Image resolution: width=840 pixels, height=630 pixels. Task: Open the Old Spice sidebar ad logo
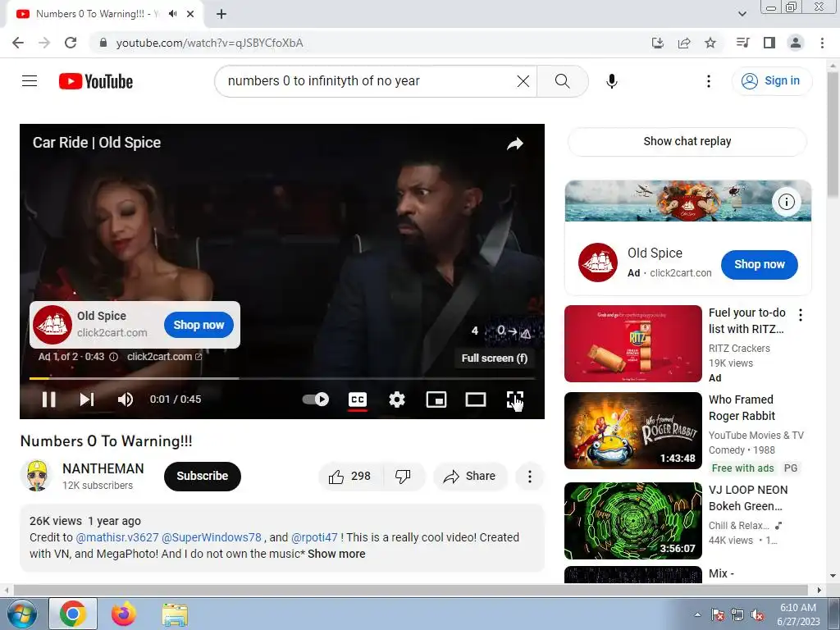point(598,262)
